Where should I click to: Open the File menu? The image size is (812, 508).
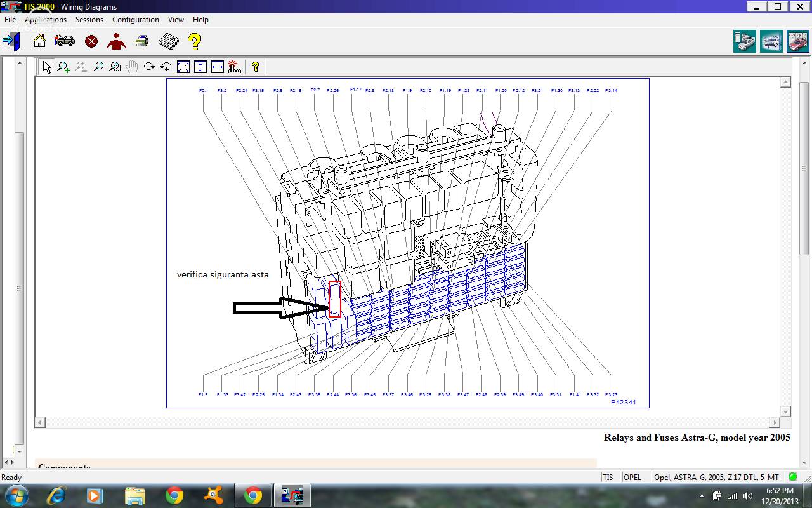point(10,20)
